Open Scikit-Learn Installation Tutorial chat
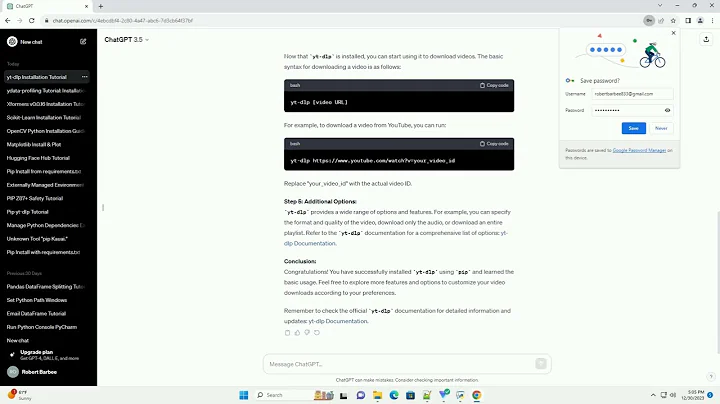 [47, 118]
